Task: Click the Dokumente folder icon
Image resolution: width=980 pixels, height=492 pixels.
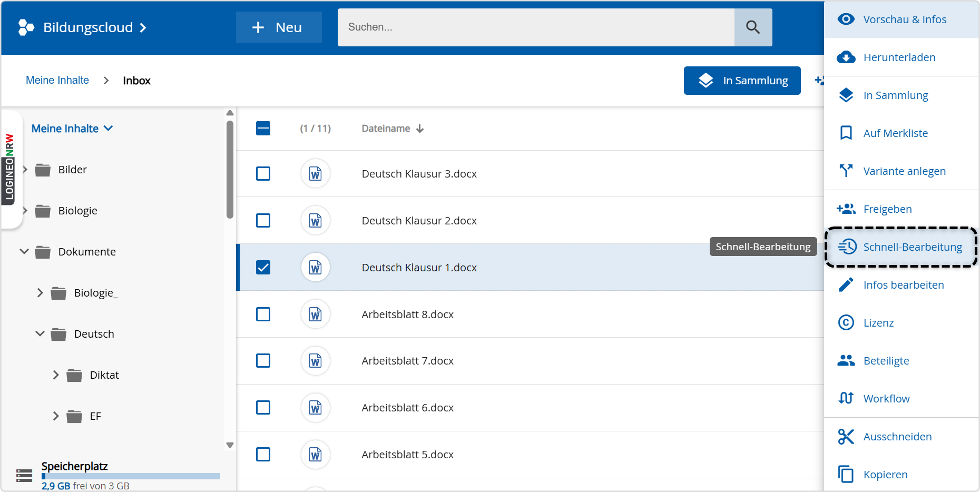Action: [43, 252]
